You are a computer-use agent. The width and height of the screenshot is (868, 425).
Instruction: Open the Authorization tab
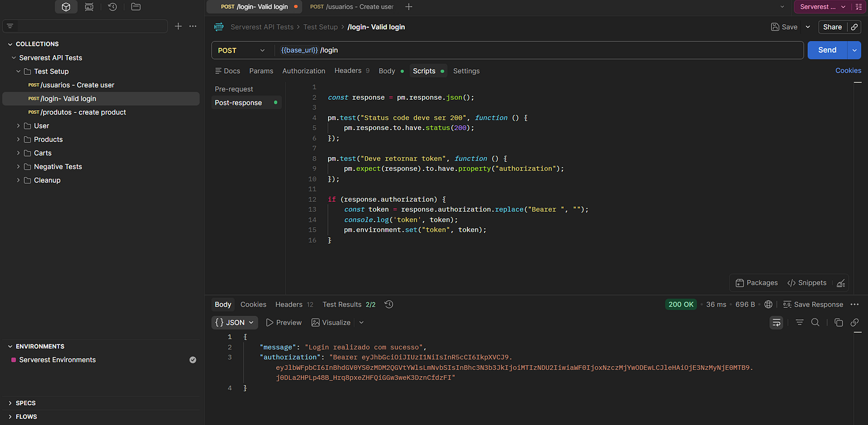point(304,71)
